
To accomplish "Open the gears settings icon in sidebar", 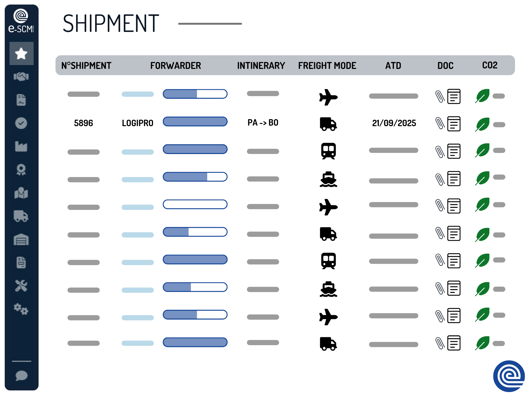I will (x=21, y=309).
